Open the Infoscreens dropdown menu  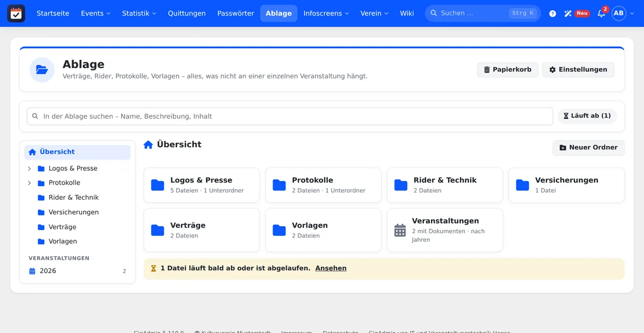[x=326, y=13]
